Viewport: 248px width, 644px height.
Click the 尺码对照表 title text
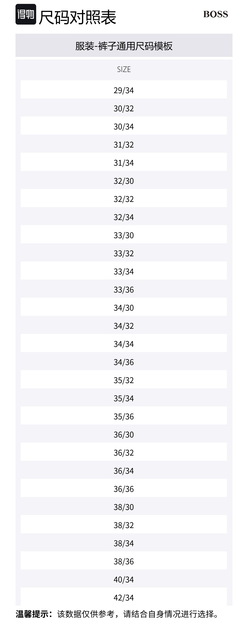tap(77, 17)
